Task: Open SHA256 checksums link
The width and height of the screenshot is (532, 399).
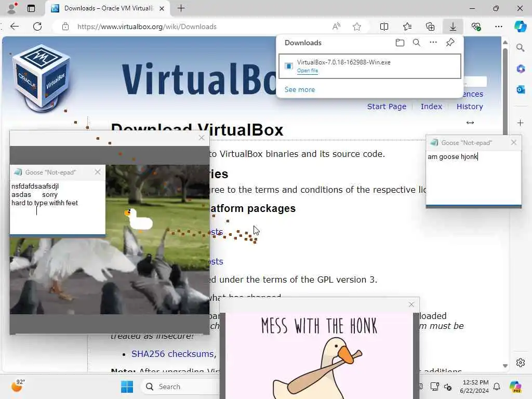Action: point(172,354)
